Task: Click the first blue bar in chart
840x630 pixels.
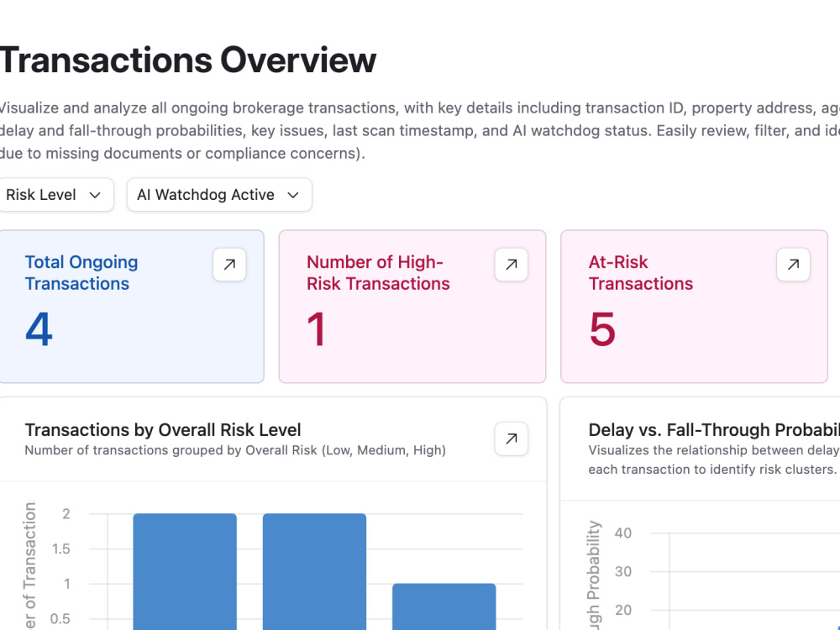Action: 185,571
